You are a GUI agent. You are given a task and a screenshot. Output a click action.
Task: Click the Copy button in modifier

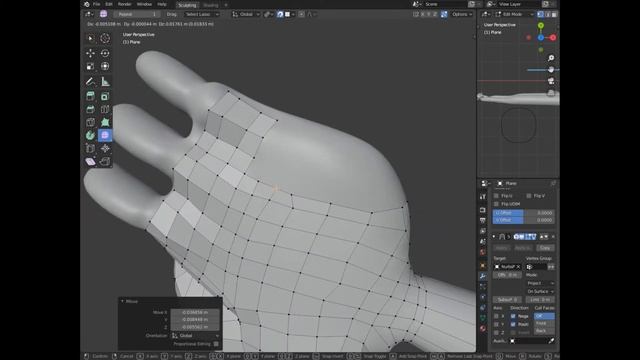coord(544,248)
